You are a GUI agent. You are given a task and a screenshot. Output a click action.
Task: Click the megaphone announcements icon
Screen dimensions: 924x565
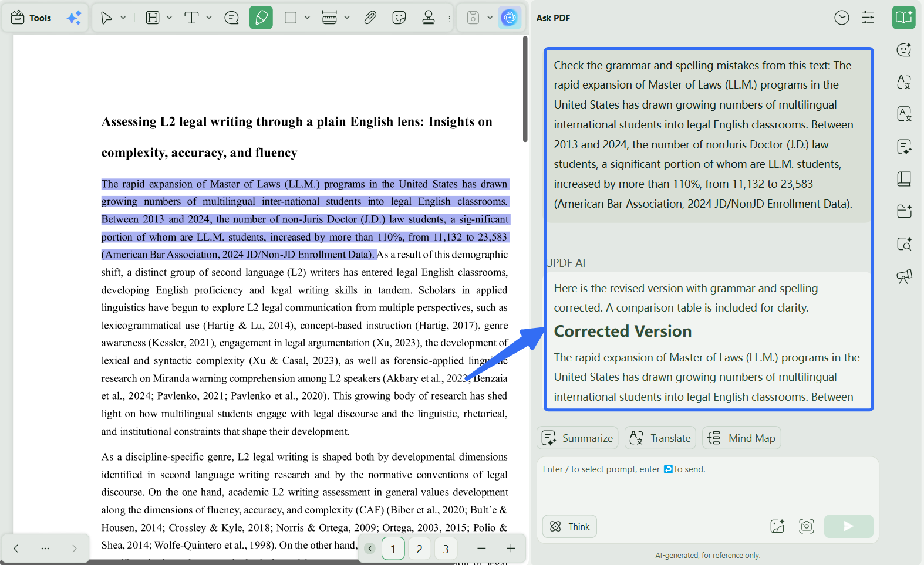[904, 276]
